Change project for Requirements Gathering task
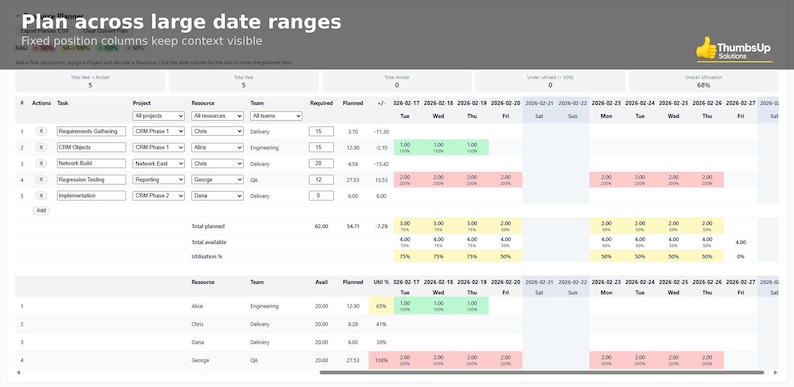 [x=158, y=131]
